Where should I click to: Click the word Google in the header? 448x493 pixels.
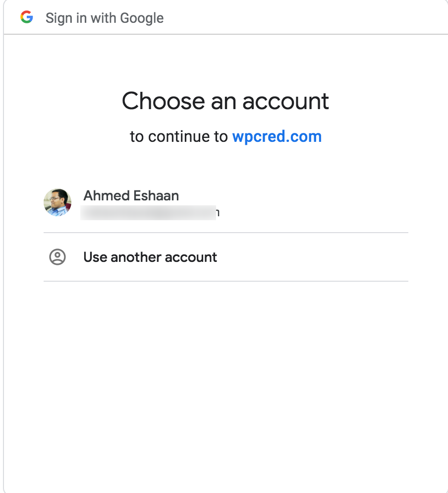[142, 18]
